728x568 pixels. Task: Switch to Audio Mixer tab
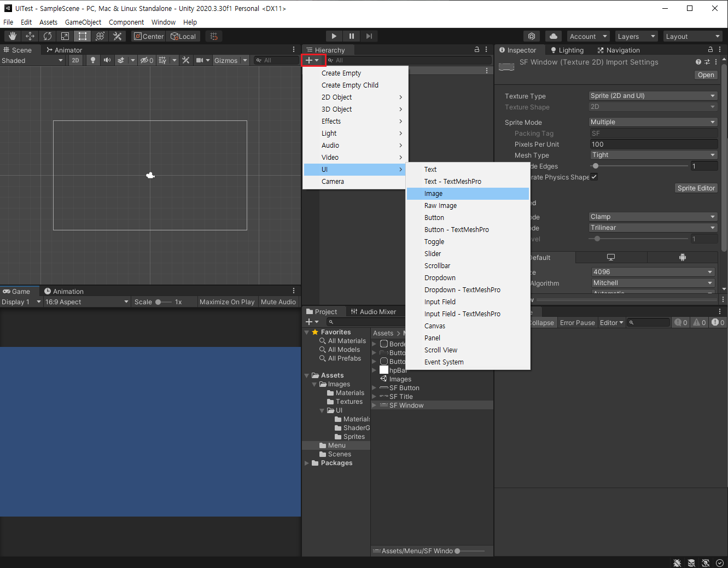pyautogui.click(x=374, y=311)
